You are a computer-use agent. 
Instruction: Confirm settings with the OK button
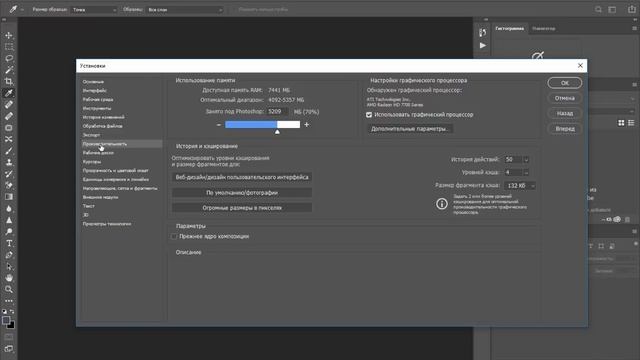564,83
